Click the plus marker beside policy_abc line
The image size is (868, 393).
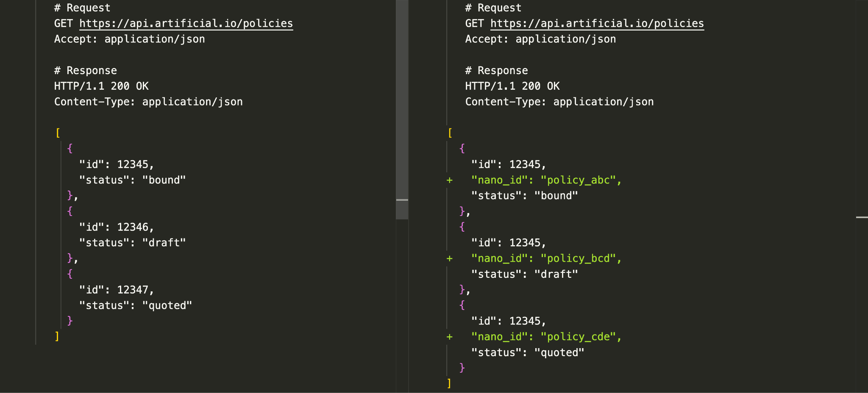450,180
